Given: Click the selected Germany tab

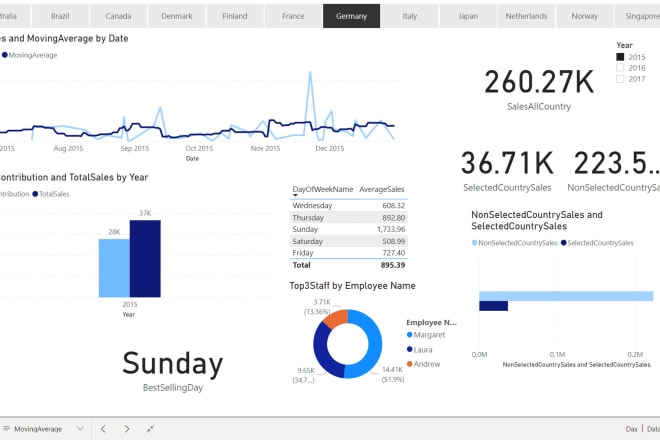Looking at the screenshot, I should point(351,16).
